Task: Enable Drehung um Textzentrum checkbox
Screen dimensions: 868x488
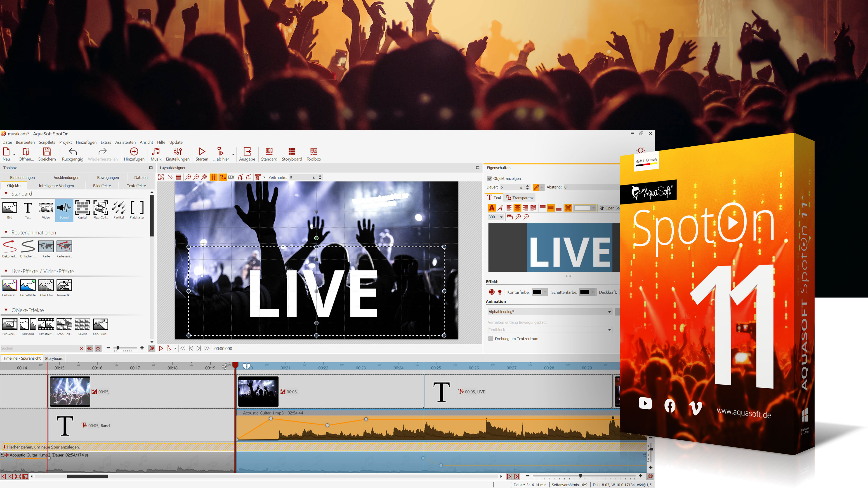Action: (491, 339)
